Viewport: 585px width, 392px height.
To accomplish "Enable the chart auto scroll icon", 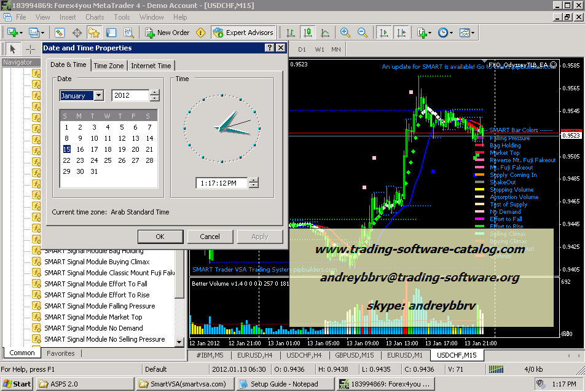I will click(383, 33).
